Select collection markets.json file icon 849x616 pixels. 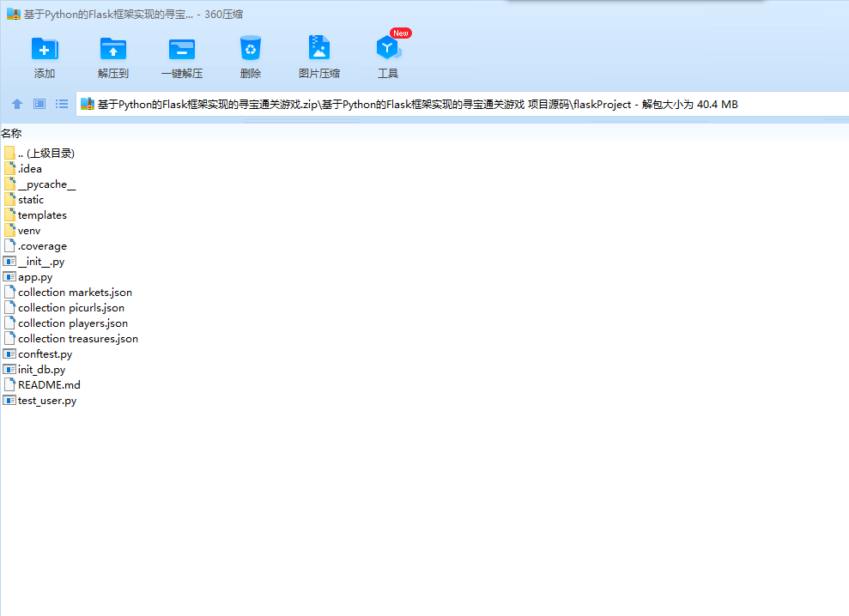pos(9,293)
